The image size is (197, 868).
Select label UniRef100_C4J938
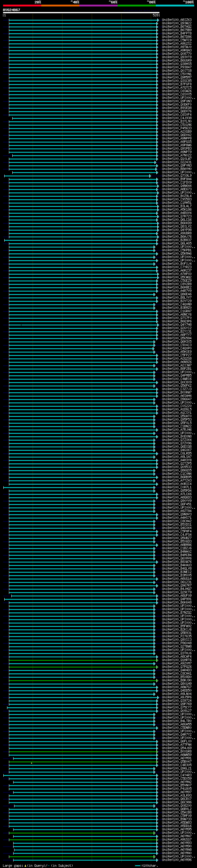tap(177, 118)
